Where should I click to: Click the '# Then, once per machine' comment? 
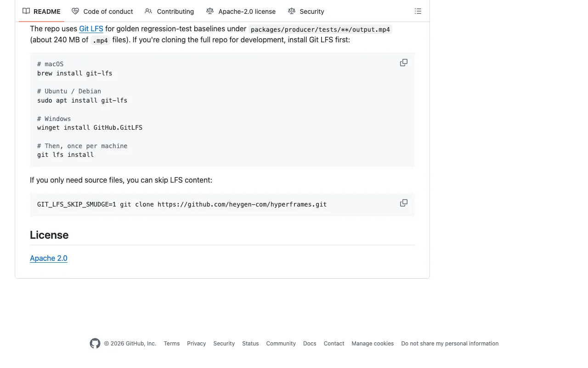tap(82, 146)
